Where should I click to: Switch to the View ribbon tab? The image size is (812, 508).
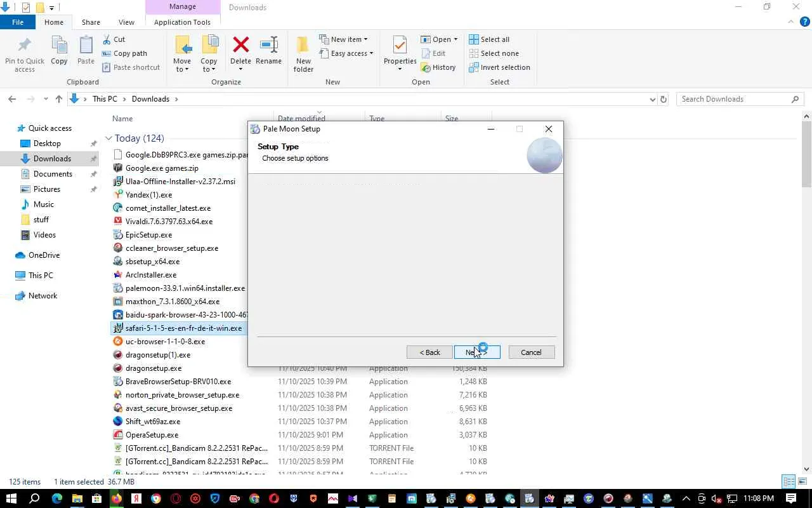coord(126,22)
